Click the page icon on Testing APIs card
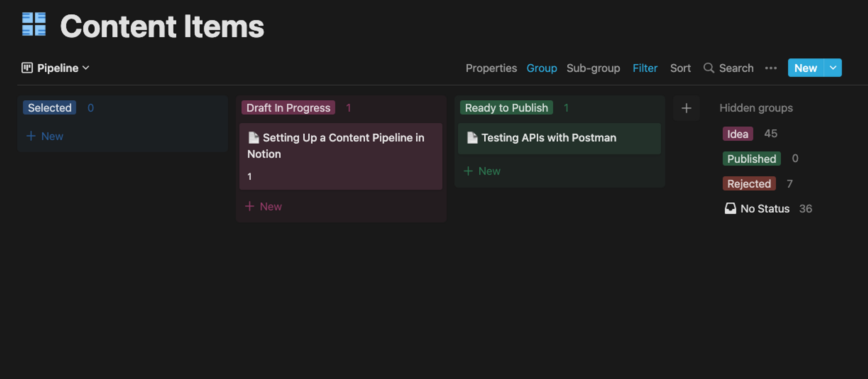Image resolution: width=868 pixels, height=379 pixels. pyautogui.click(x=472, y=138)
